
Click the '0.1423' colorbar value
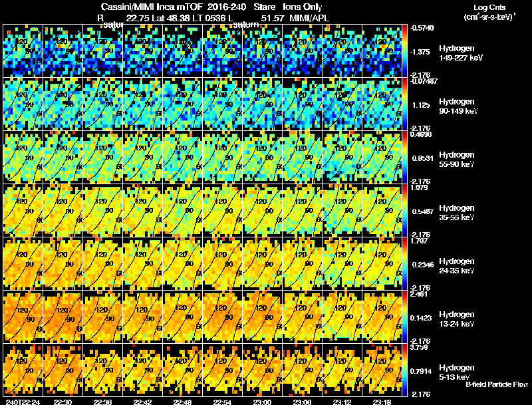(421, 318)
